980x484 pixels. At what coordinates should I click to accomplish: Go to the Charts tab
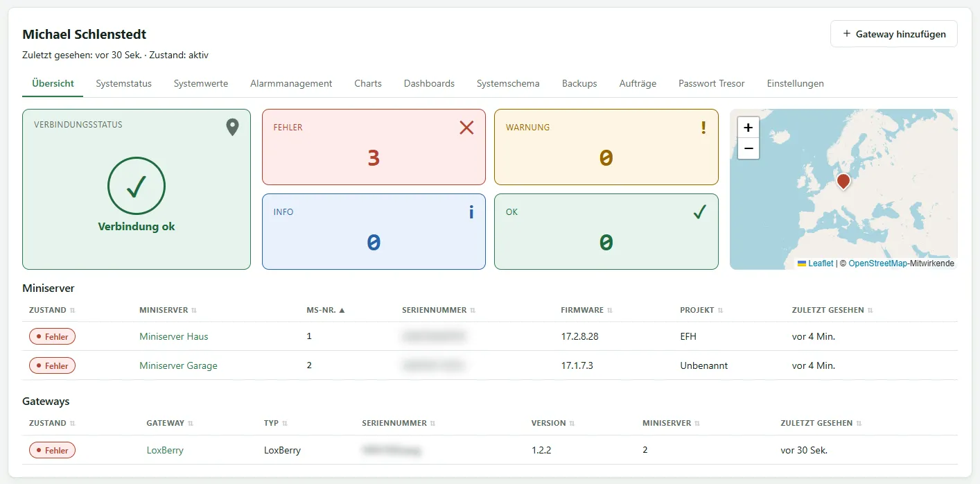pos(368,83)
